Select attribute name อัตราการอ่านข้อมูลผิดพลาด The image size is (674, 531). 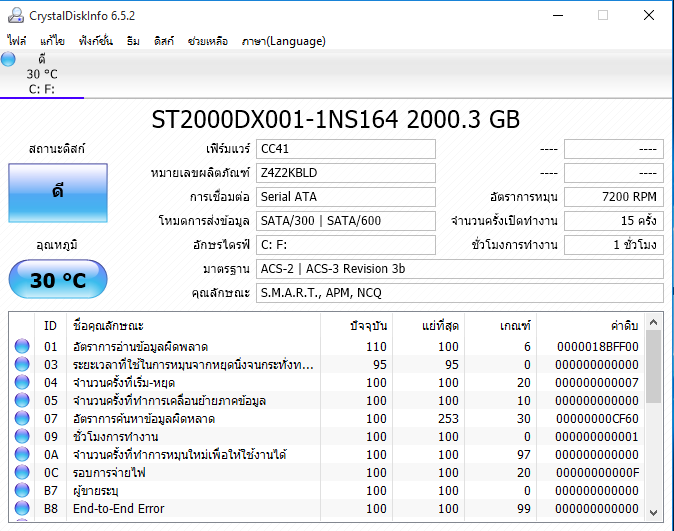[141, 346]
